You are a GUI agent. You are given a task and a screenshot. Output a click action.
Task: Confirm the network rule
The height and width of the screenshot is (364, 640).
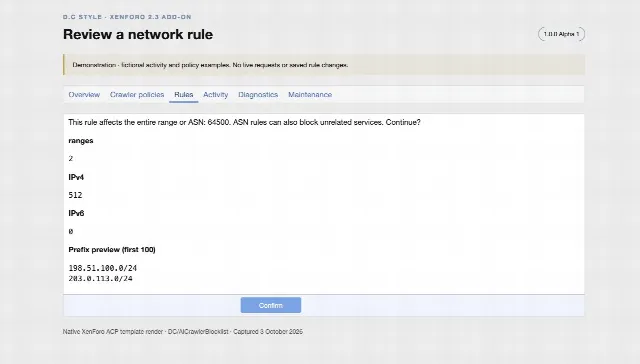[x=271, y=305]
